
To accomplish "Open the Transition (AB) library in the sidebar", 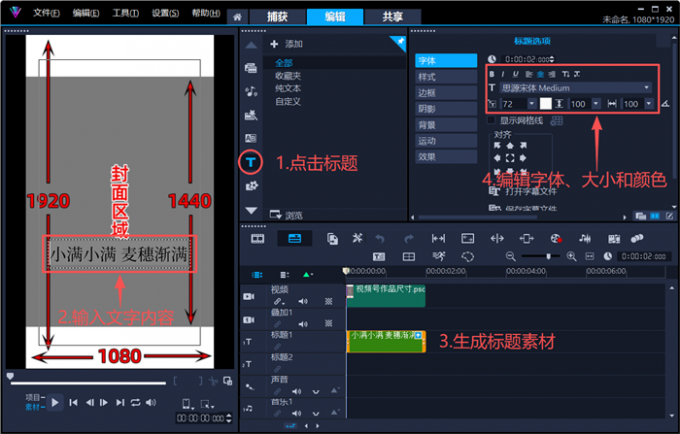I will [x=251, y=138].
